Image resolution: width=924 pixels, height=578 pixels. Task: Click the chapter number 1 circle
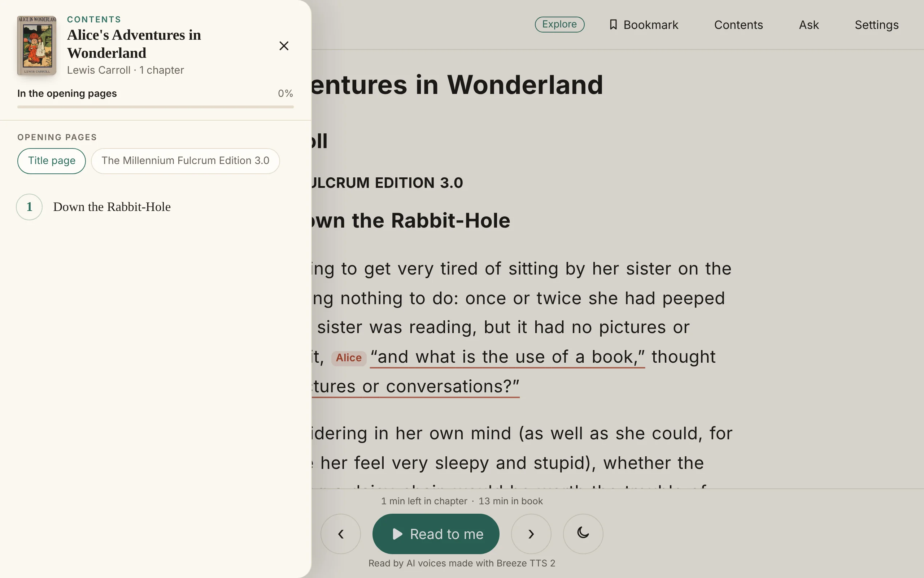click(x=29, y=207)
